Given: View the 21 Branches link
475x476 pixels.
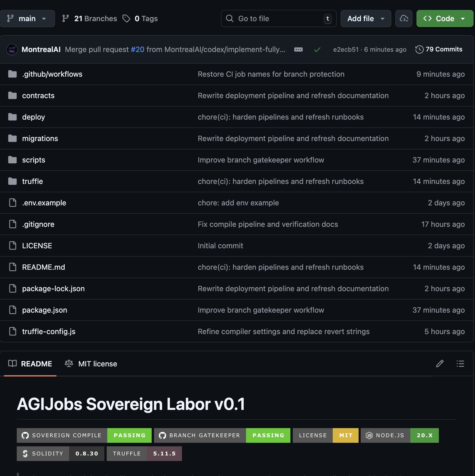Looking at the screenshot, I should point(90,19).
